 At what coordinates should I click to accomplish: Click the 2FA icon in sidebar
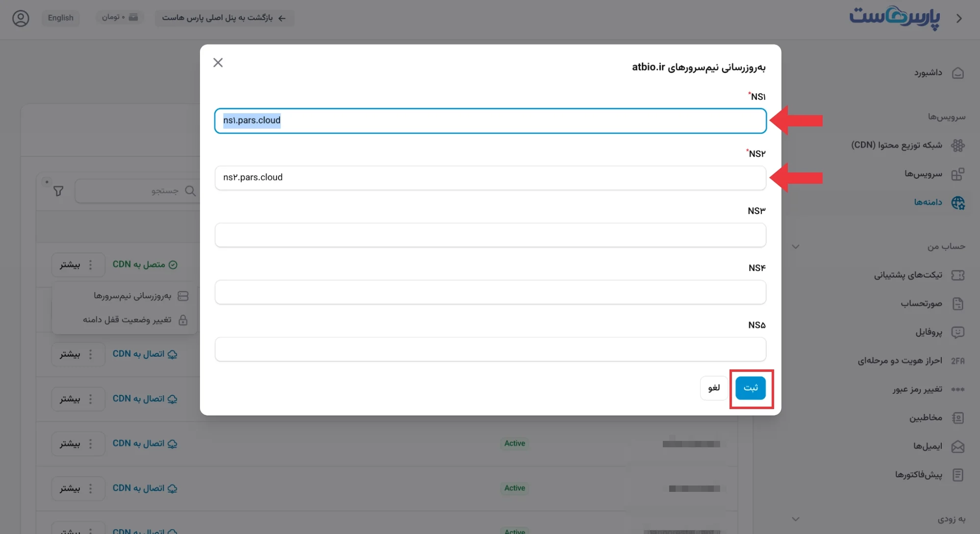[958, 361]
